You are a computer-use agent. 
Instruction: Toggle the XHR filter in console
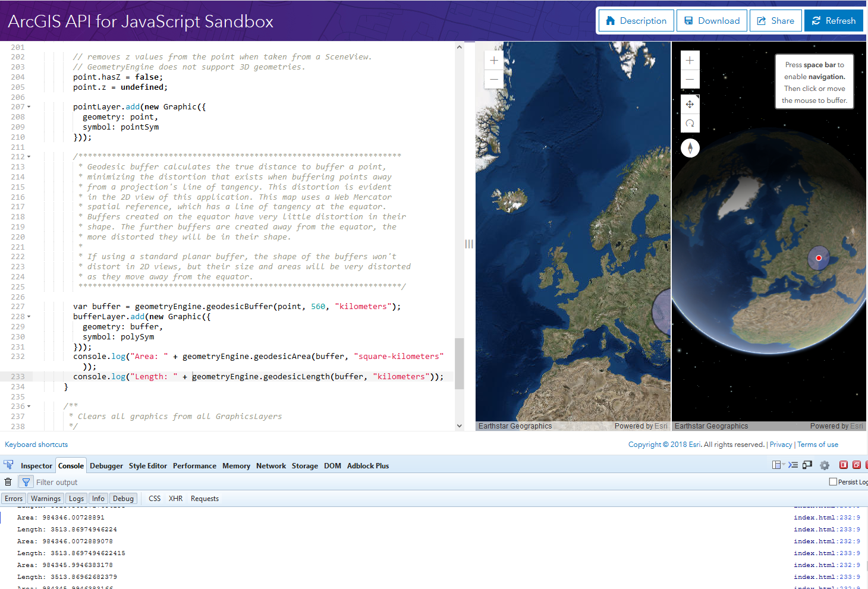tap(175, 499)
